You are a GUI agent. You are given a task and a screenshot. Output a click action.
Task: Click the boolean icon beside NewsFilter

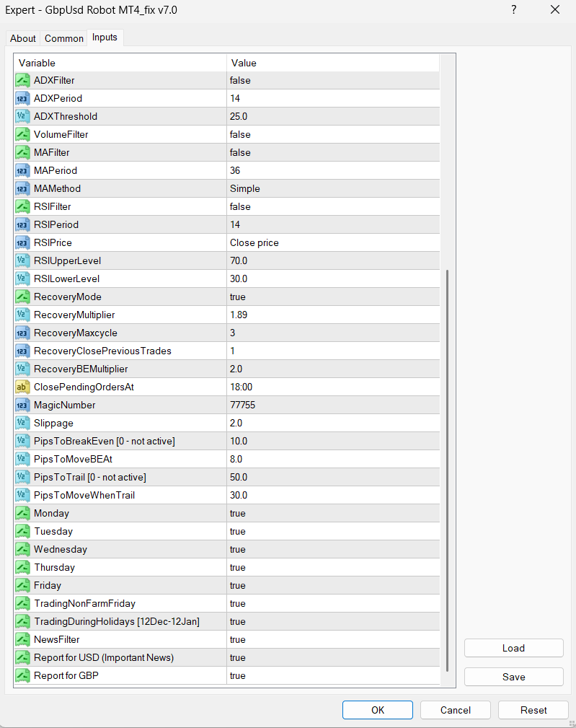coord(22,640)
